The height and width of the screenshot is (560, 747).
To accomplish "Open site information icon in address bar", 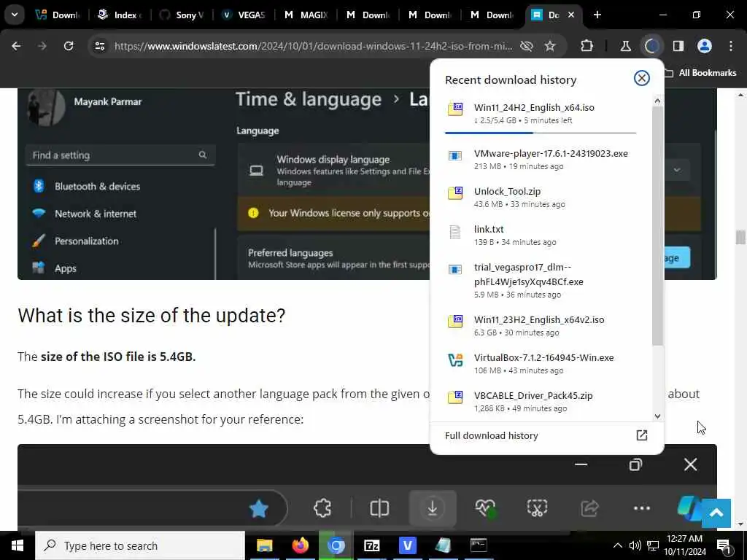I will click(100, 46).
